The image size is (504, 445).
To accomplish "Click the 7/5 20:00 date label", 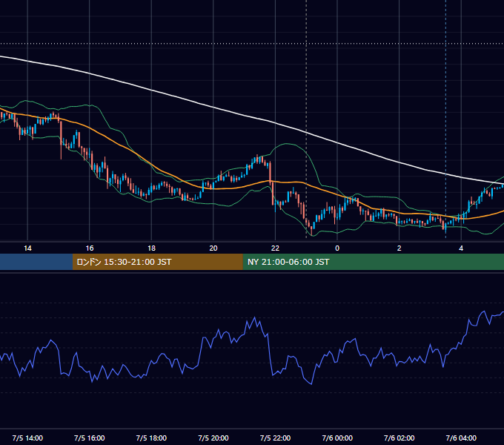I will [213, 438].
